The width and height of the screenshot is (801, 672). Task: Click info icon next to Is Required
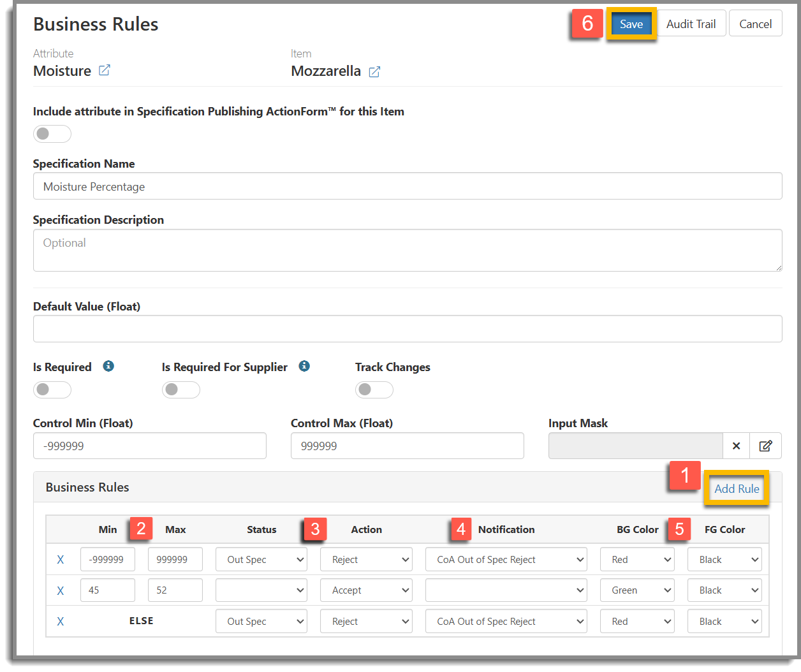(x=108, y=366)
